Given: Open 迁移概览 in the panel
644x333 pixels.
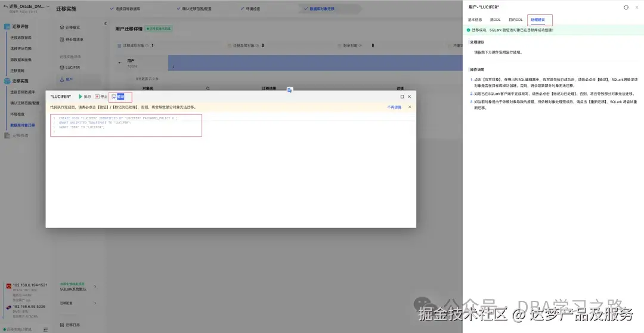Looking at the screenshot, I should click(x=70, y=27).
